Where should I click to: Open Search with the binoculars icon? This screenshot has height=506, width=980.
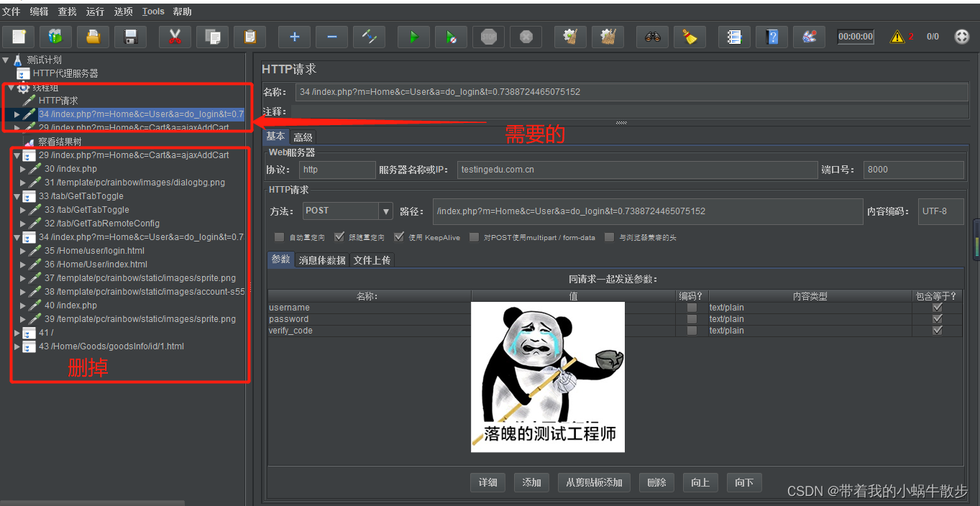(652, 37)
